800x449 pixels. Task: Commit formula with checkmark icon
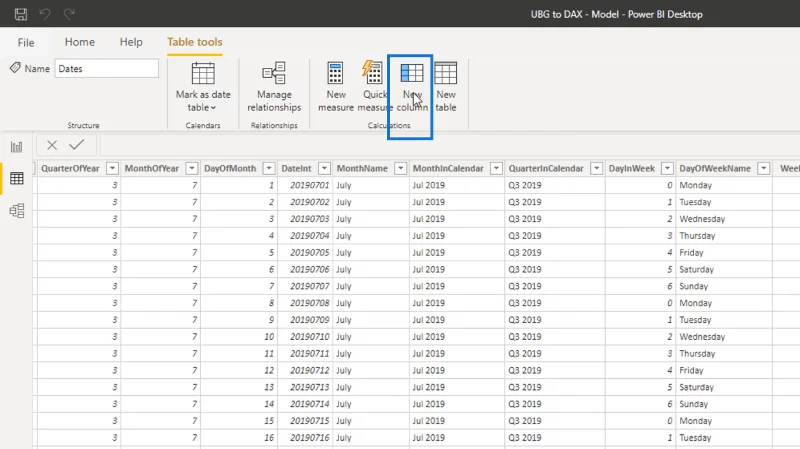coord(77,145)
